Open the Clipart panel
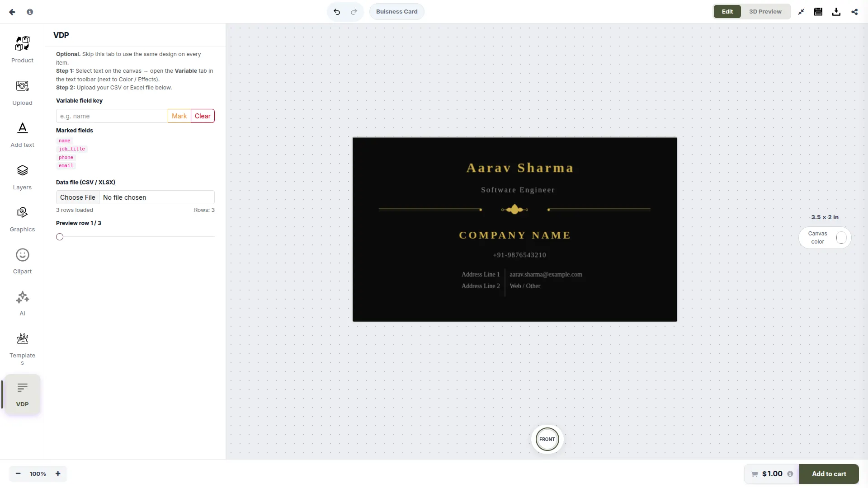 [x=22, y=261]
